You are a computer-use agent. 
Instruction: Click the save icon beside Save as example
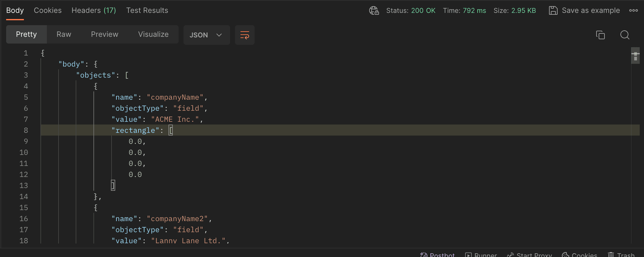[553, 10]
